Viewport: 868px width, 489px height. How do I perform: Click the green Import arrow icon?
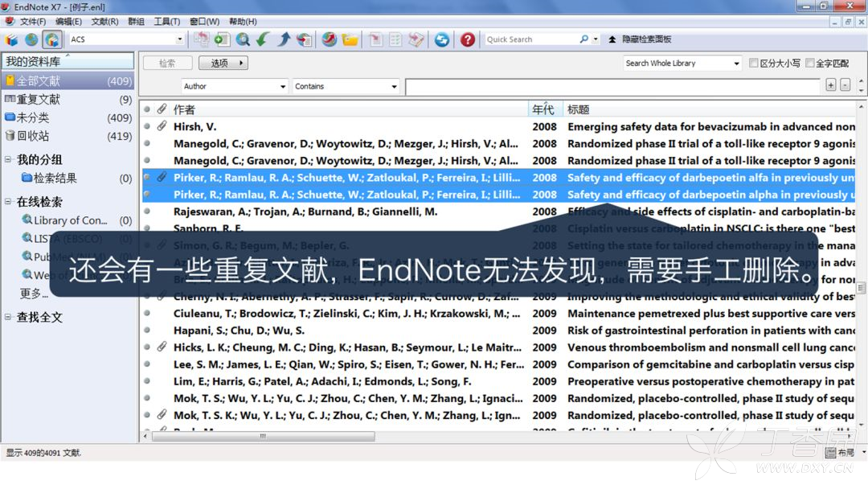point(263,39)
